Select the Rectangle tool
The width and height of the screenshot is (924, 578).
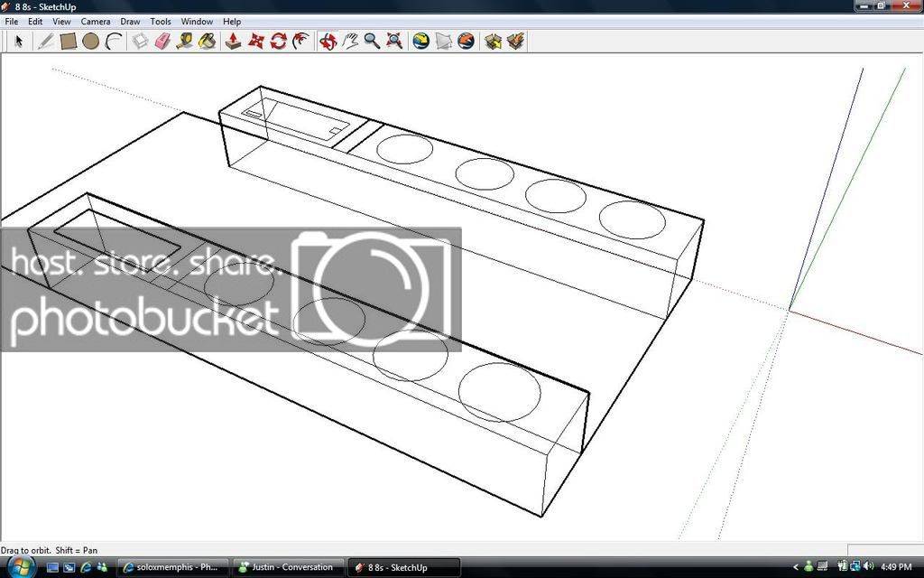[69, 42]
